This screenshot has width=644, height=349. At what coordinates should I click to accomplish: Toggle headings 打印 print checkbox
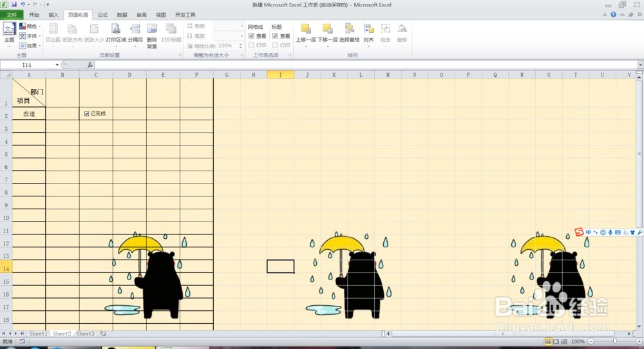pos(275,45)
